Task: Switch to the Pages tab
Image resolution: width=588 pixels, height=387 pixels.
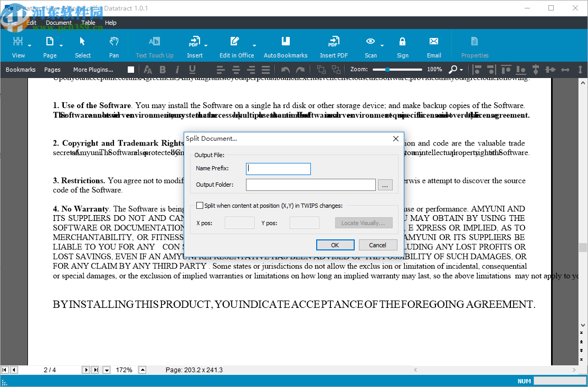Action: click(52, 69)
